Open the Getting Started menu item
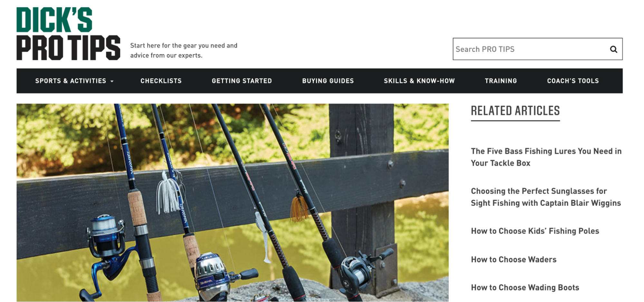644x302 pixels. pyautogui.click(x=242, y=81)
